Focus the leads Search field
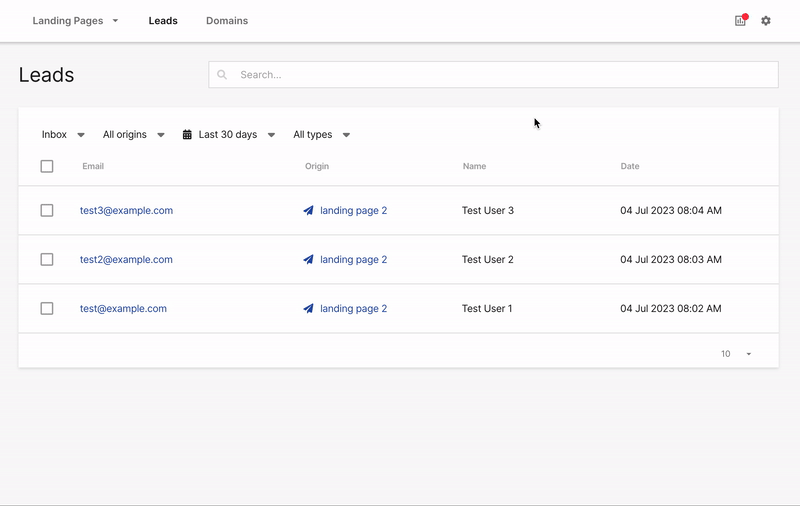Viewport: 800px width, 506px height. click(500, 75)
